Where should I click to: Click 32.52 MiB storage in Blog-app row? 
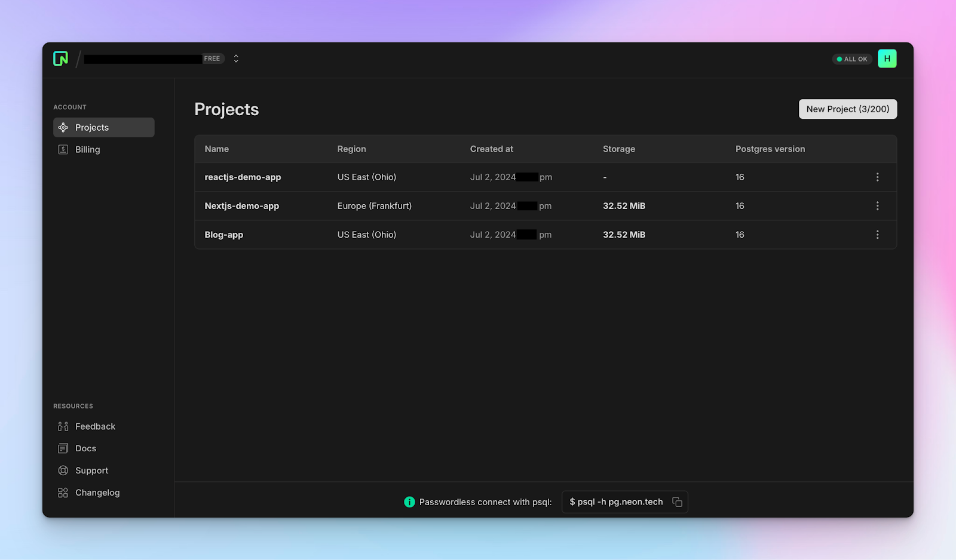[x=624, y=235]
